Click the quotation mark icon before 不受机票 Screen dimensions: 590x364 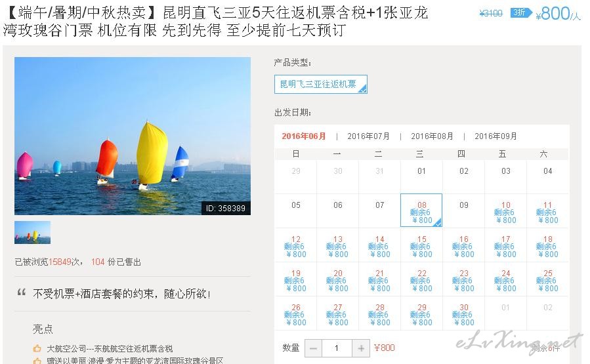pyautogui.click(x=22, y=293)
